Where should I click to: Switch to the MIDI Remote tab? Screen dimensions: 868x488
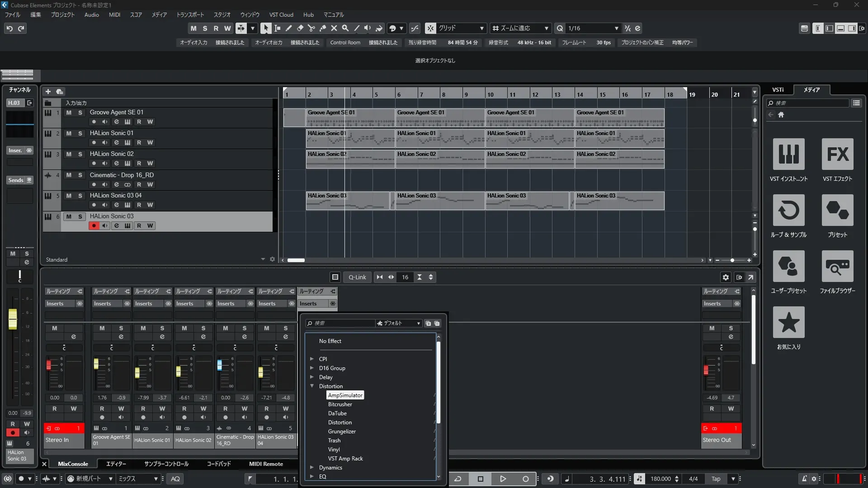click(x=266, y=464)
